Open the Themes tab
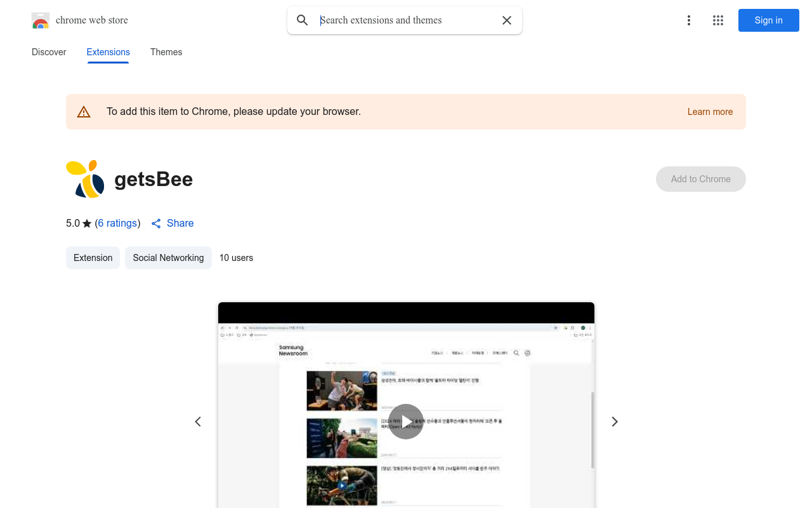This screenshot has width=812, height=508. [166, 52]
